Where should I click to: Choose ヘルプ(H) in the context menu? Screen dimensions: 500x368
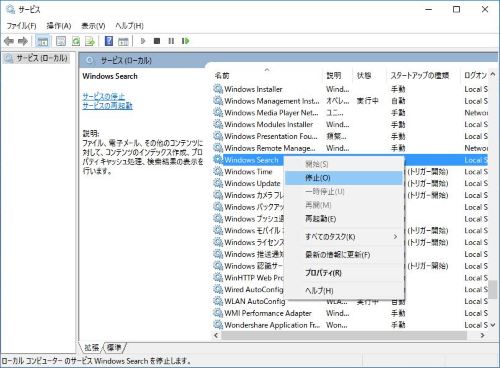[344, 291]
